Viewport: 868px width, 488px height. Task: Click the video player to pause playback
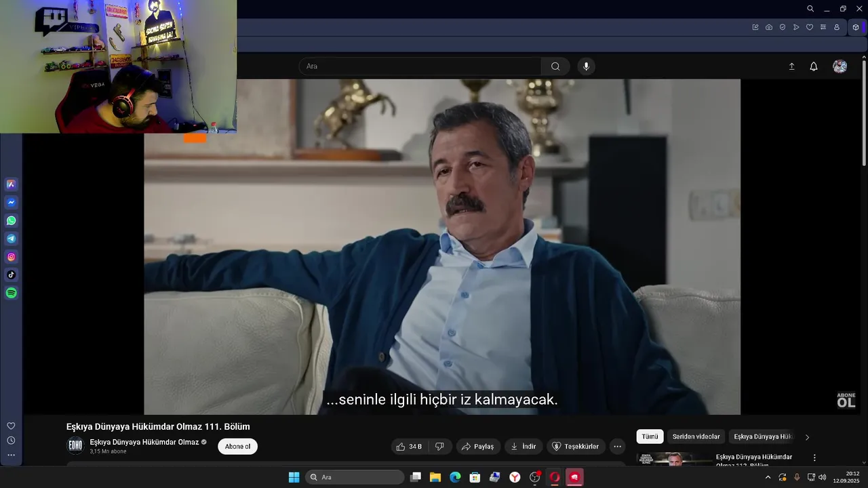(442, 247)
